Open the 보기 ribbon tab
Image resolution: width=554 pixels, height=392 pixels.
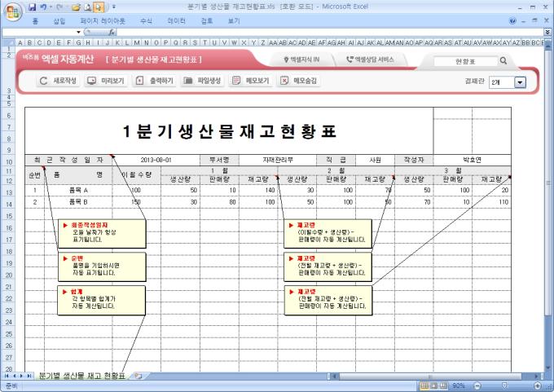234,21
